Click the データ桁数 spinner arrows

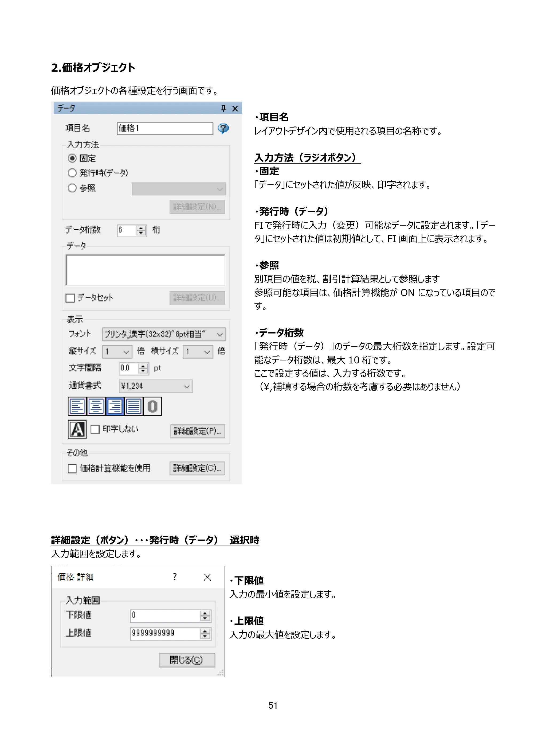[141, 230]
